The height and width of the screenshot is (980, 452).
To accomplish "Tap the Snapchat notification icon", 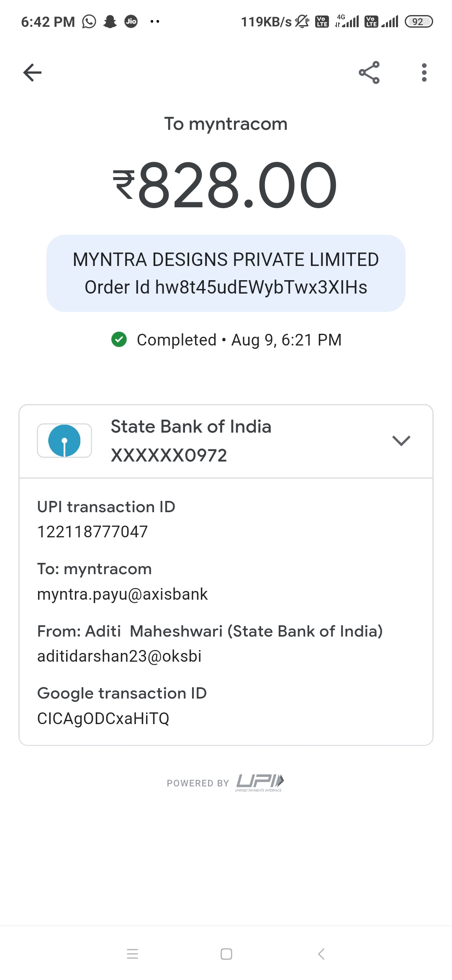I will pyautogui.click(x=110, y=21).
